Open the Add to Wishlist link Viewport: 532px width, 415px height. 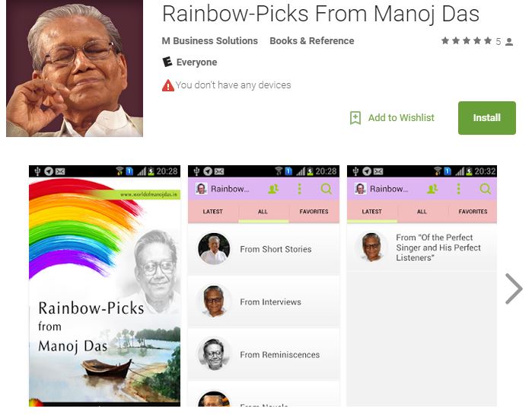tap(401, 118)
